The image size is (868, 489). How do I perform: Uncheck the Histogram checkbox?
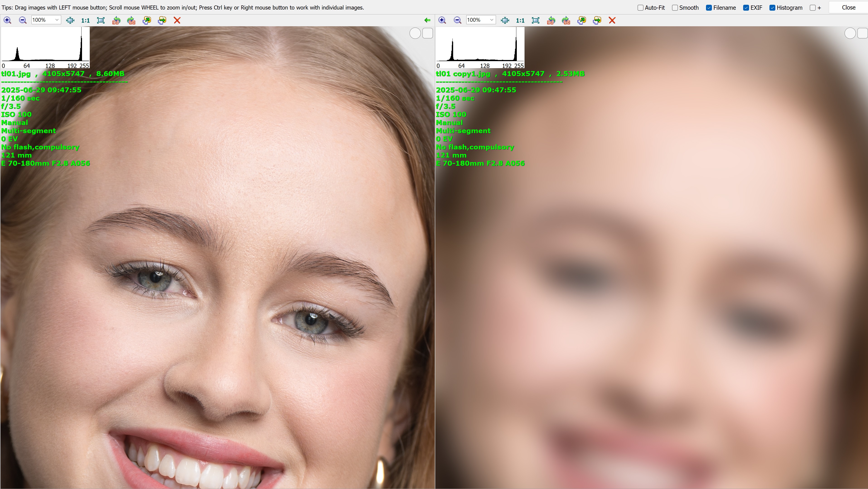pos(772,8)
